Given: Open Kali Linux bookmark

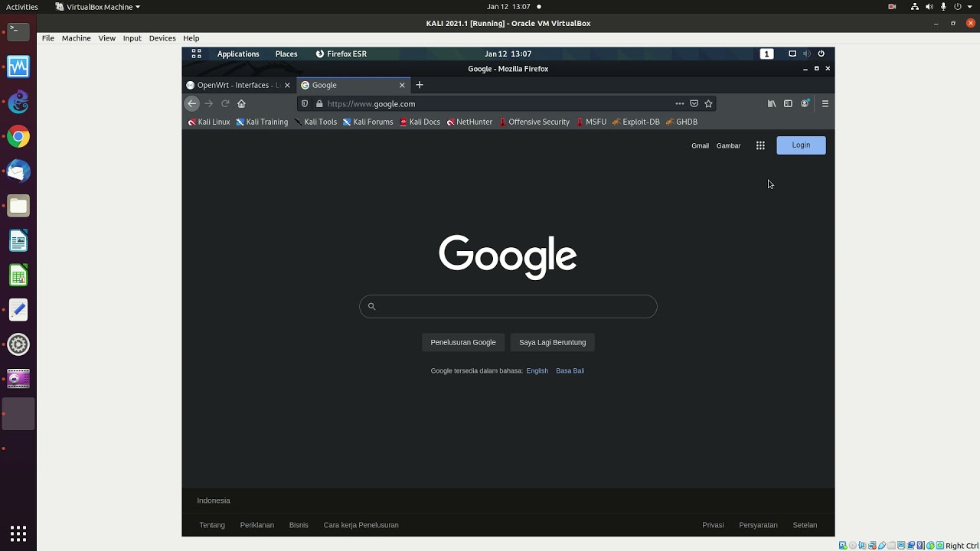Looking at the screenshot, I should click(208, 122).
